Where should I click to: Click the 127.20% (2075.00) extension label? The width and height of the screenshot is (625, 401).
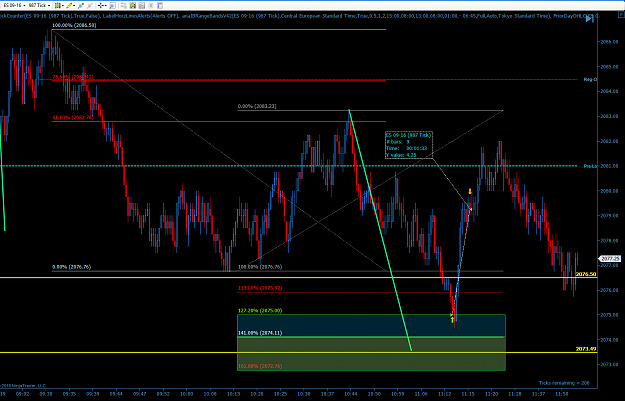click(x=260, y=311)
